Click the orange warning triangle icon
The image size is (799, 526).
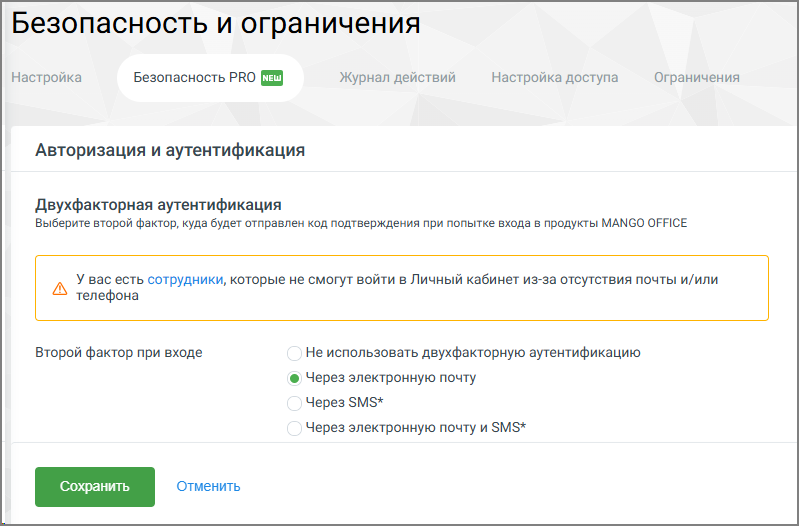pos(60,288)
